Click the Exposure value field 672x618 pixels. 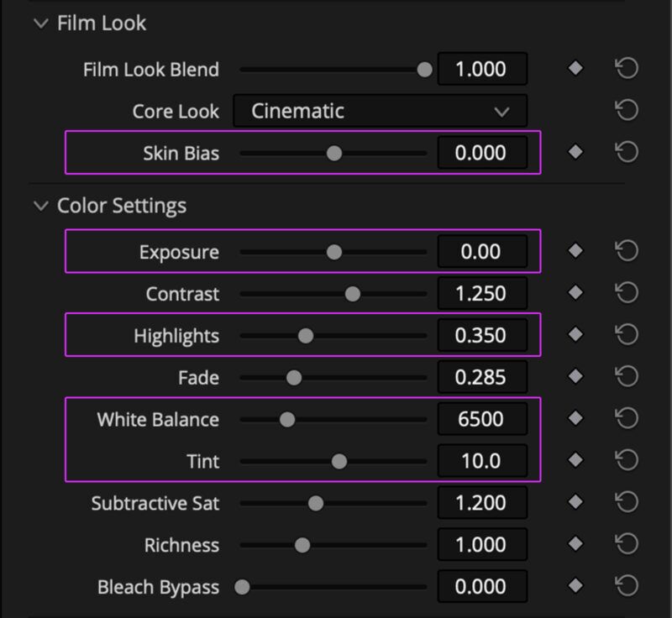point(482,250)
